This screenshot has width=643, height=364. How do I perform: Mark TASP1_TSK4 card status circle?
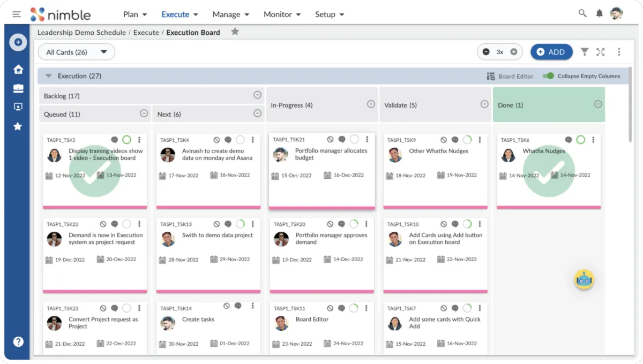point(240,140)
